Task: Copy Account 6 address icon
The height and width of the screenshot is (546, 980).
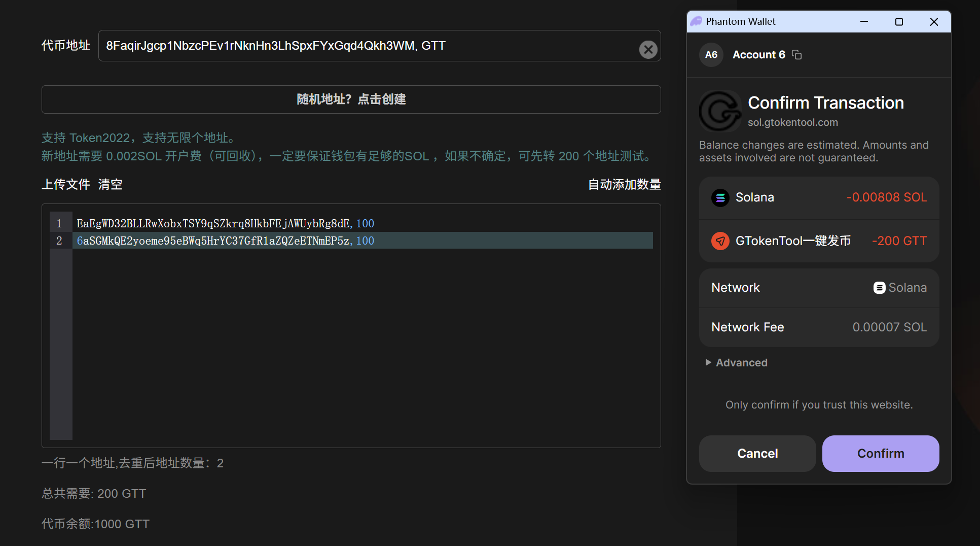Action: click(x=797, y=55)
